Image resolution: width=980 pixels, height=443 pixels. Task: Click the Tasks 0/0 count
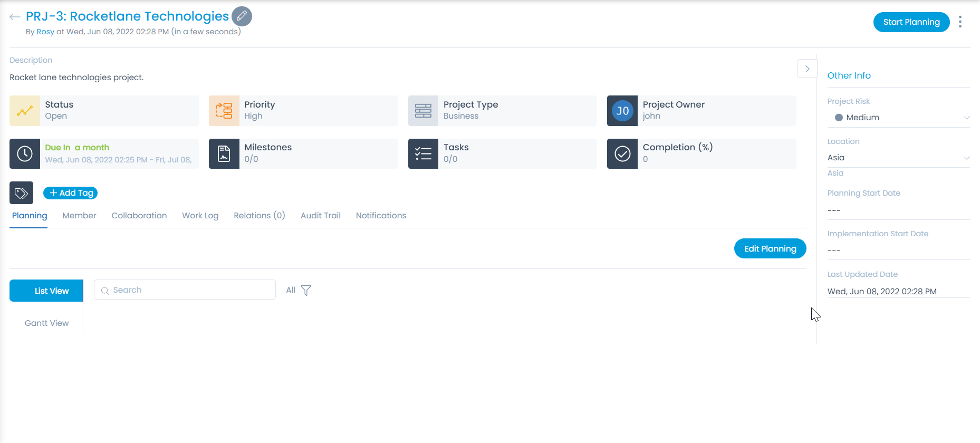pyautogui.click(x=450, y=159)
